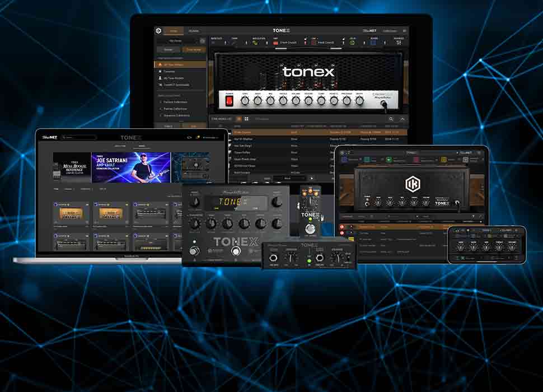Click the IK logo on tablet's black amp
Screen dimensions: 543x392
(413, 184)
